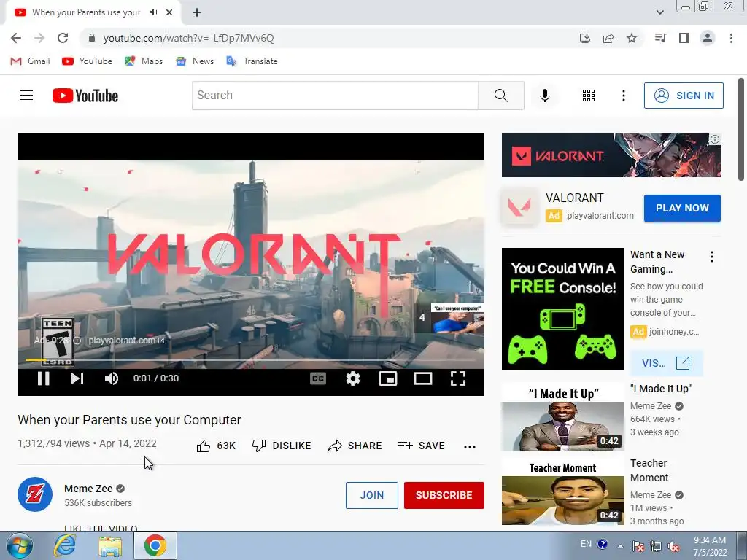Click the video progress bar
747x560 pixels.
tap(251, 360)
